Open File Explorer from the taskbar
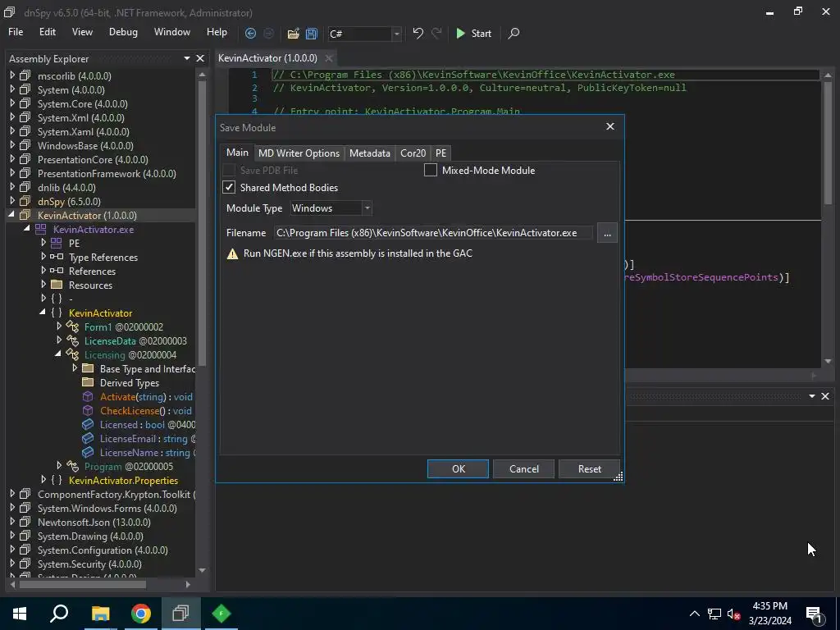 pos(100,614)
